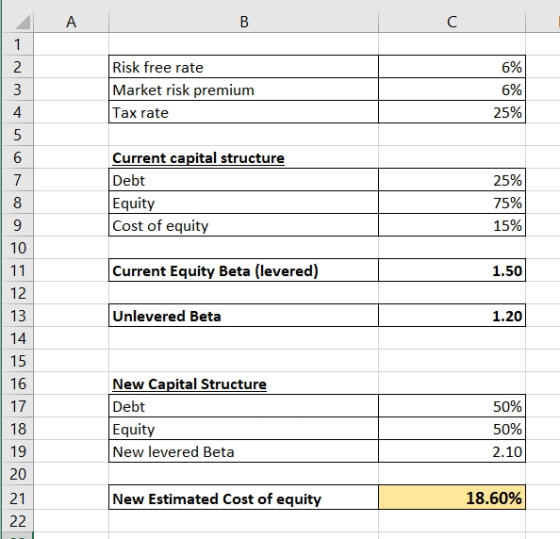The width and height of the screenshot is (560, 539).
Task: Click the 'Market risk premium' cell
Action: coord(244,90)
